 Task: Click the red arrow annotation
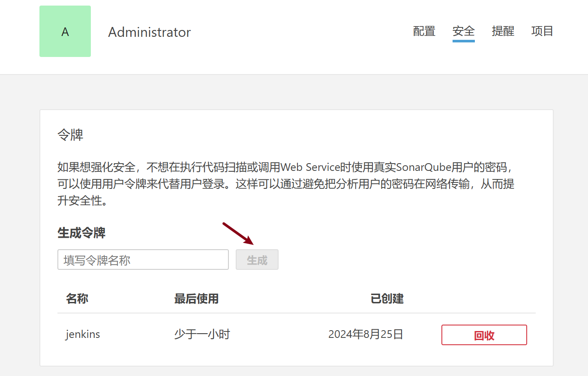click(x=239, y=234)
